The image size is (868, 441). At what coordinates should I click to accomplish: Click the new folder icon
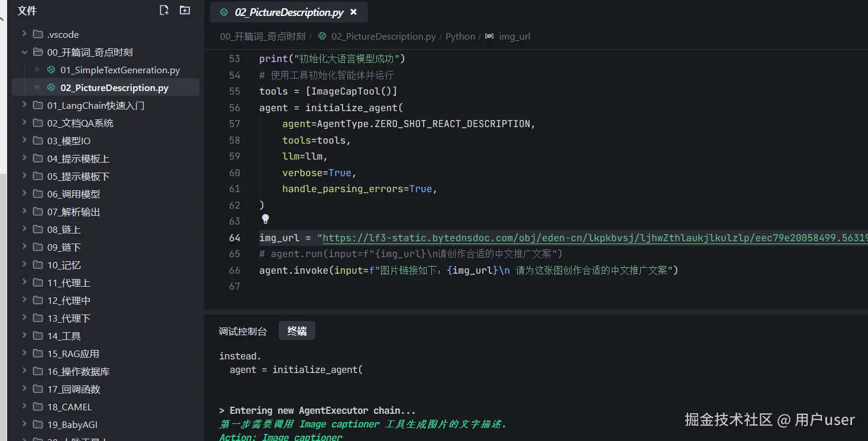[185, 11]
